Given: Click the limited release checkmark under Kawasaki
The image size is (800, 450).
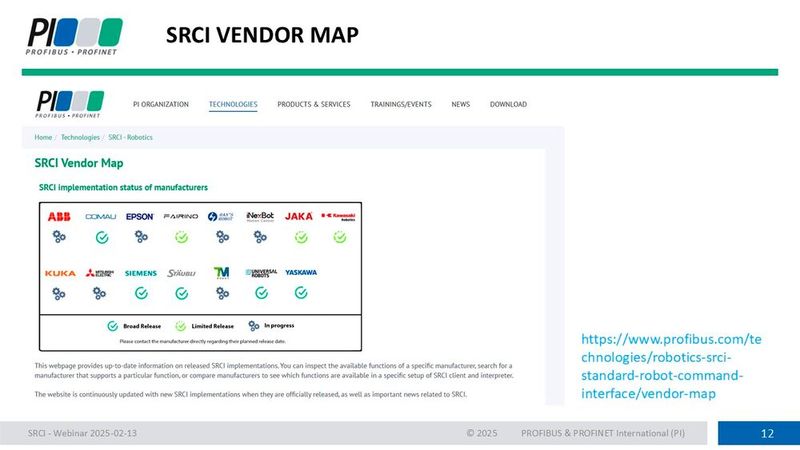Looking at the screenshot, I should (x=340, y=237).
